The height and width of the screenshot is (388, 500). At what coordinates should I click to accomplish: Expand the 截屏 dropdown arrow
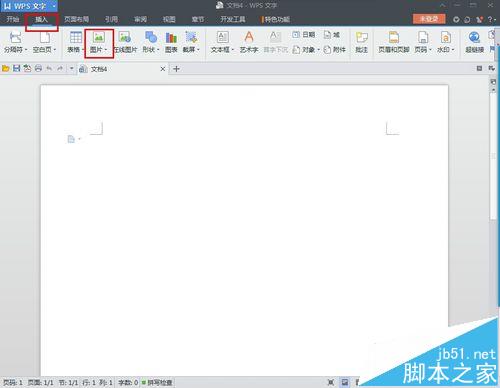tap(198, 50)
